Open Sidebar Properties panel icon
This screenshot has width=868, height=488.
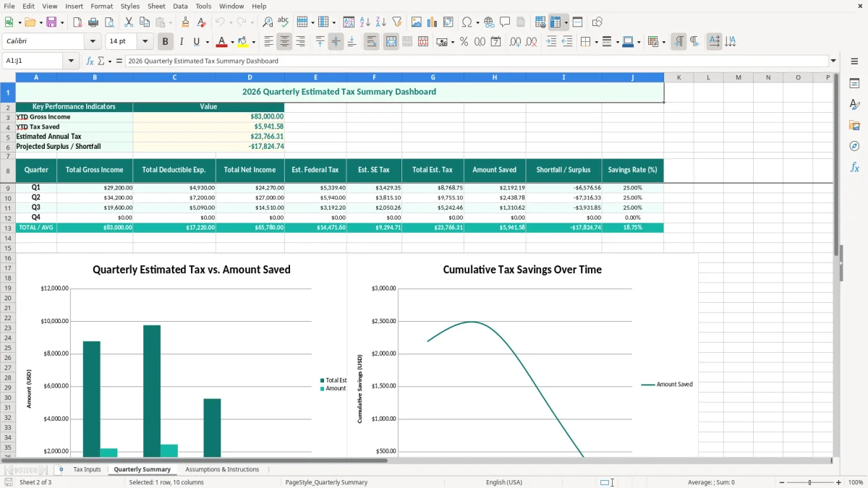[x=854, y=84]
